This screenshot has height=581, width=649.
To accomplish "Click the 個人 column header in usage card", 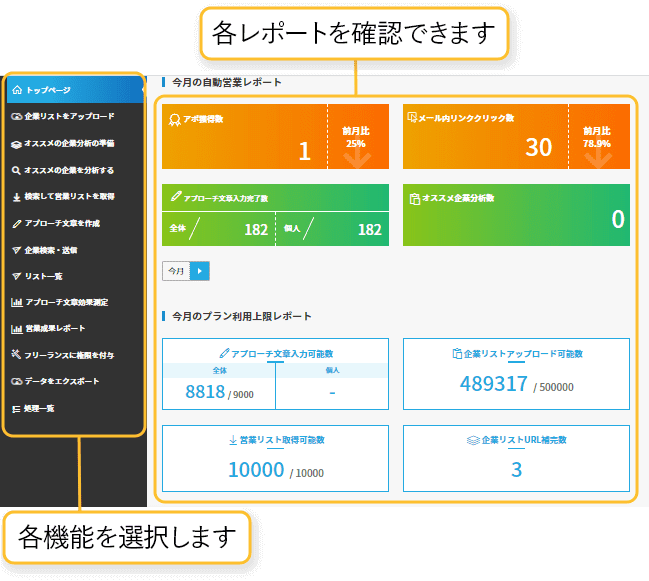I will point(332,370).
